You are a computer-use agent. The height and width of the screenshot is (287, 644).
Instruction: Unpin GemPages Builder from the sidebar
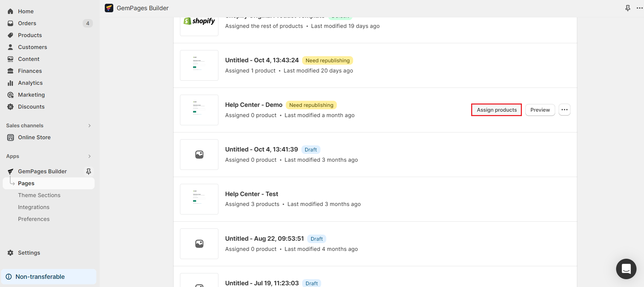88,171
